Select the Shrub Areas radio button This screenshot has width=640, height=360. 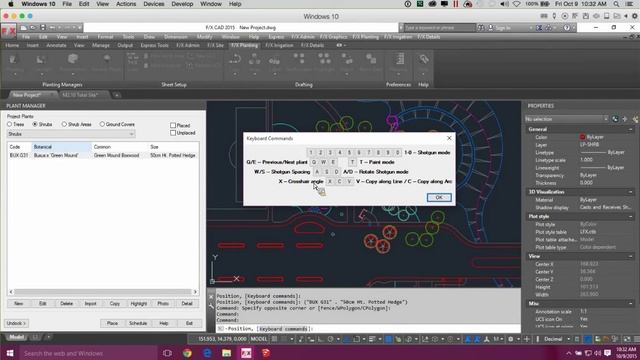pos(64,124)
